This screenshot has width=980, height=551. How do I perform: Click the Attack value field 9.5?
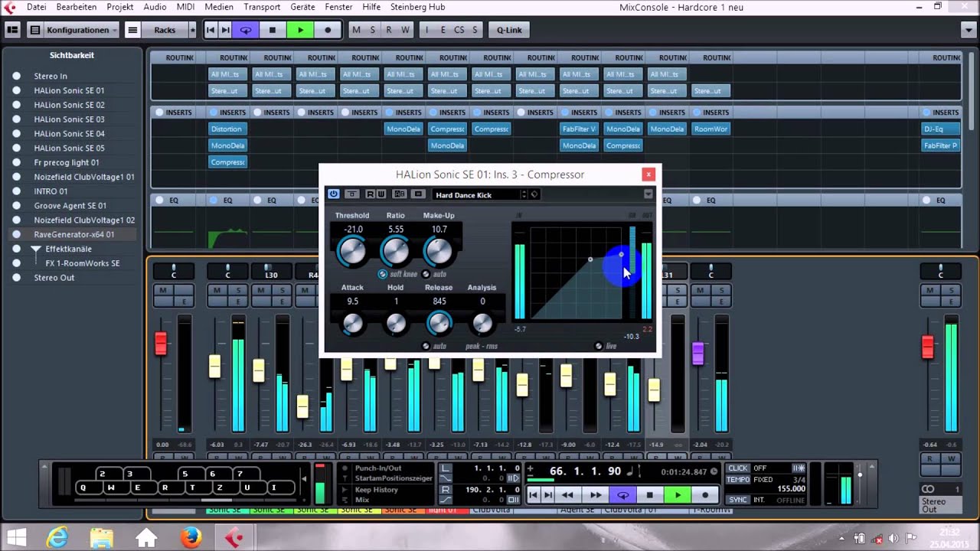353,302
